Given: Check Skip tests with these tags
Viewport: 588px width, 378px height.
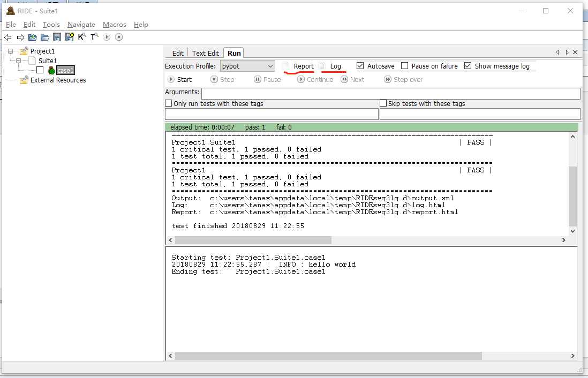Looking at the screenshot, I should (383, 103).
